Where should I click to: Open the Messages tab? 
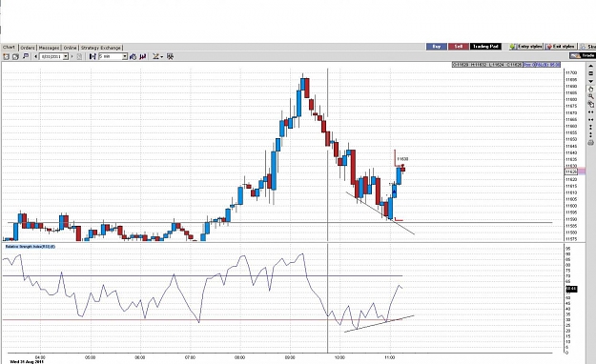point(49,48)
